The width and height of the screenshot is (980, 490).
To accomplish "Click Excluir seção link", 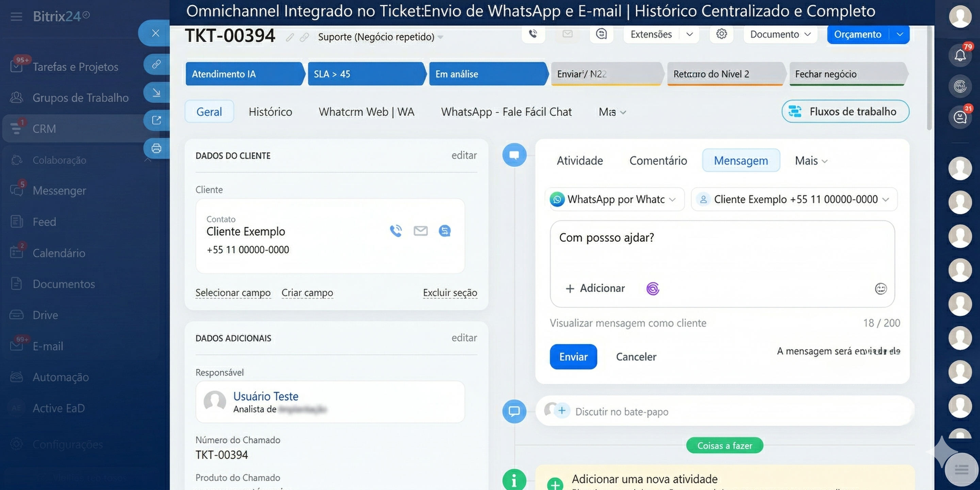I will 450,293.
